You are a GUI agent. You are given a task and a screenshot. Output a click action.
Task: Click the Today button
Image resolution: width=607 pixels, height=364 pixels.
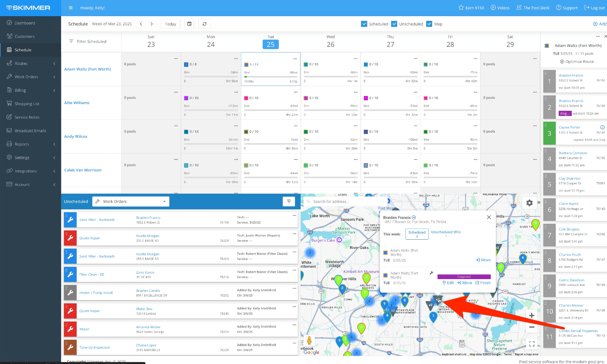[x=170, y=24]
